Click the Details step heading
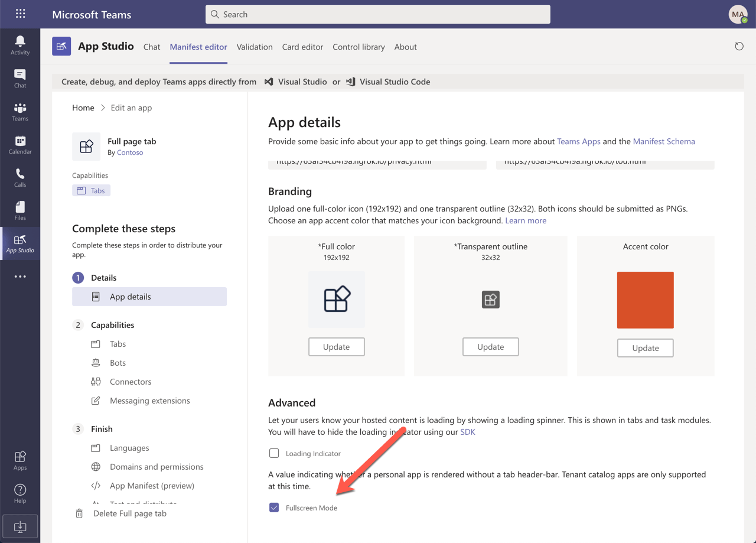The width and height of the screenshot is (756, 543). pos(103,278)
